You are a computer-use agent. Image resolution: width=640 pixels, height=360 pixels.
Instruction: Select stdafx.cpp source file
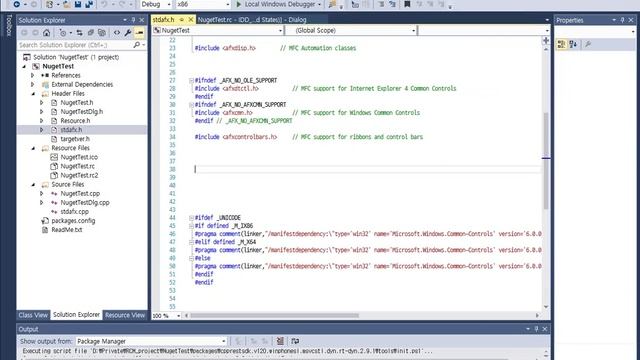(75, 212)
